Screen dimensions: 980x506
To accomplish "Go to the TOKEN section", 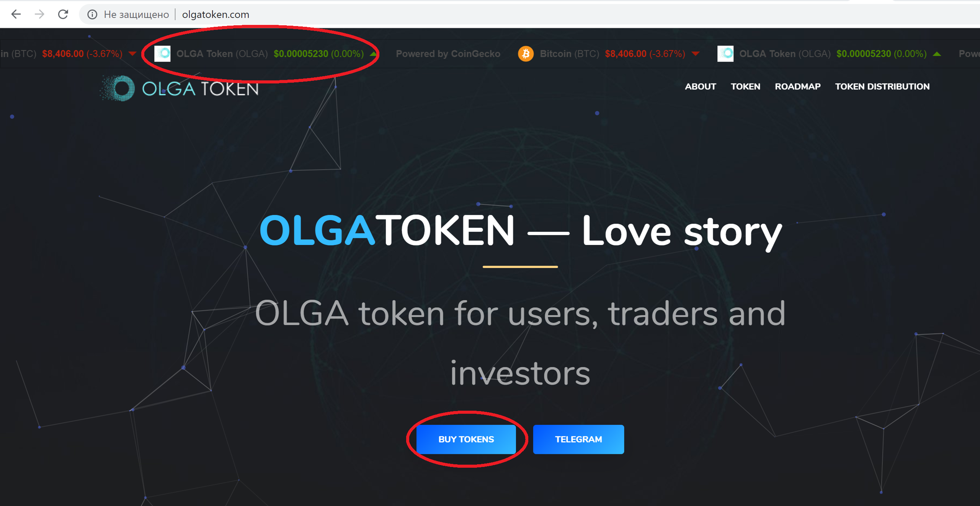I will click(745, 87).
